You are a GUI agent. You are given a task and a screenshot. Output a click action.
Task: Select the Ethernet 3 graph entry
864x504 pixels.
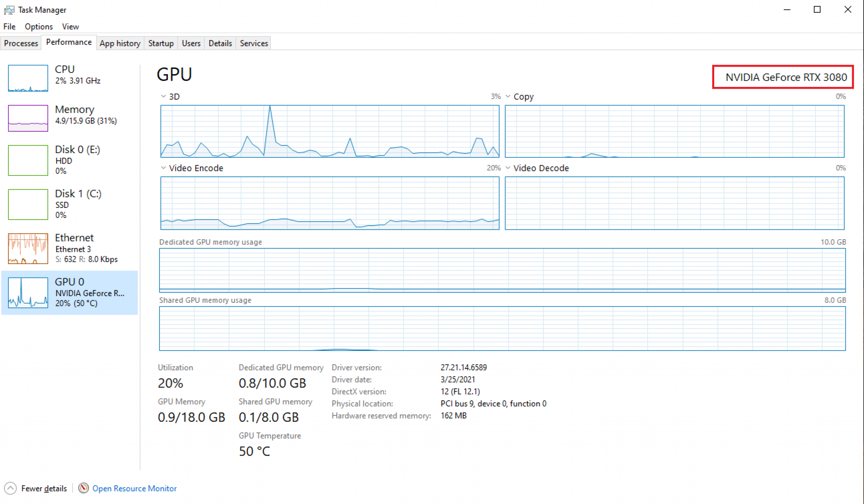click(x=70, y=248)
